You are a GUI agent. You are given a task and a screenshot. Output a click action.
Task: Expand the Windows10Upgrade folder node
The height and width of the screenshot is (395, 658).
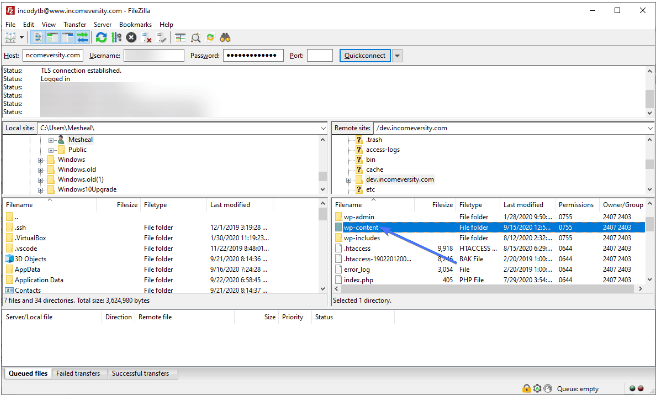[41, 190]
